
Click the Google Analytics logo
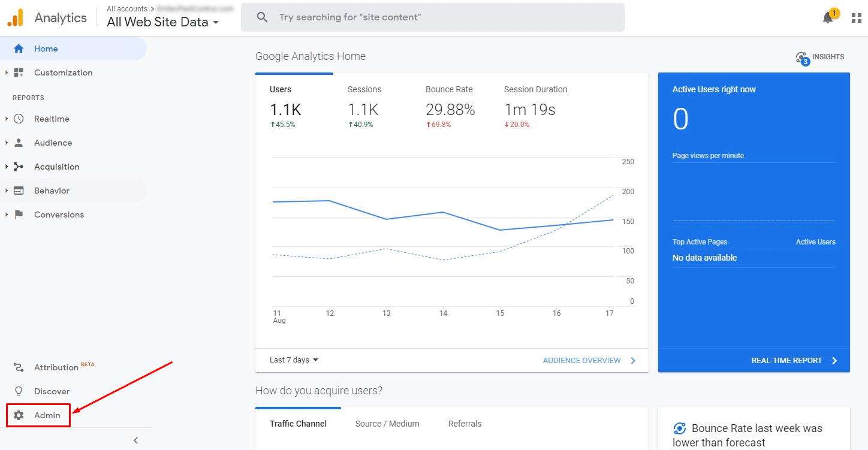(x=15, y=17)
